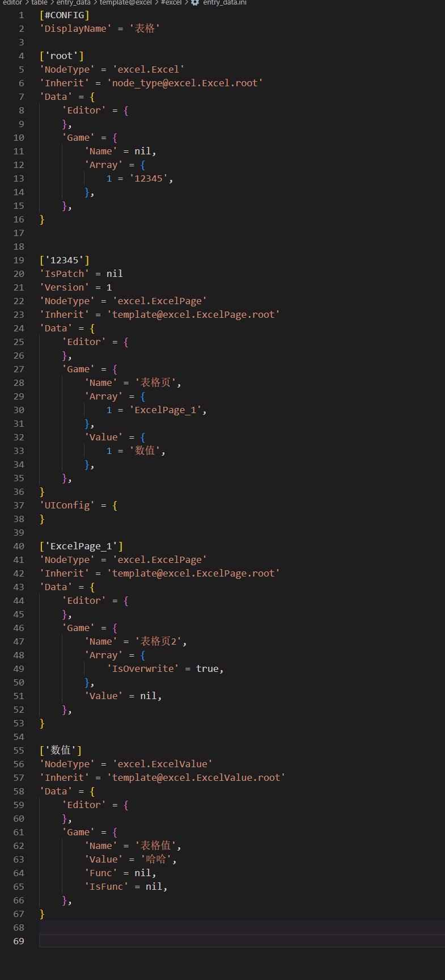
Task: Click the nil value on line 51
Action: tap(149, 696)
